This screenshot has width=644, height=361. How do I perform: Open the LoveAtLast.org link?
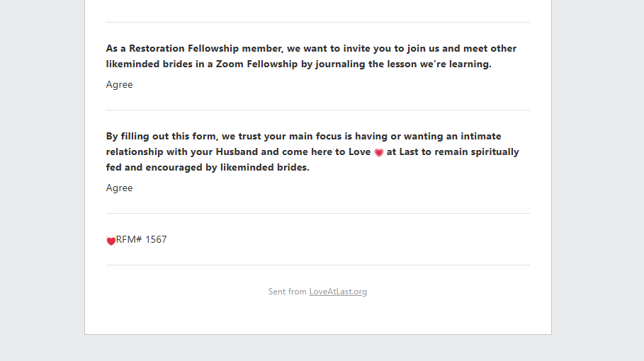pos(338,292)
